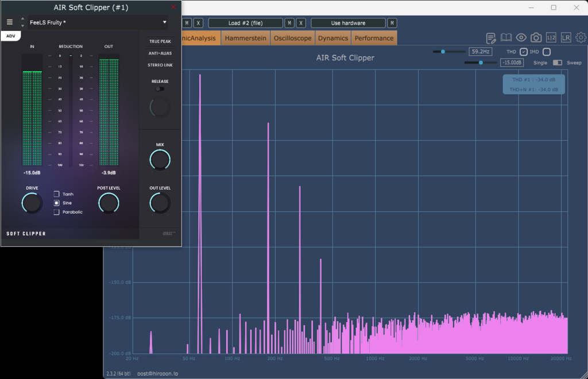Click the ADV tab in Soft Clipper
The image size is (588, 379).
pyautogui.click(x=10, y=36)
